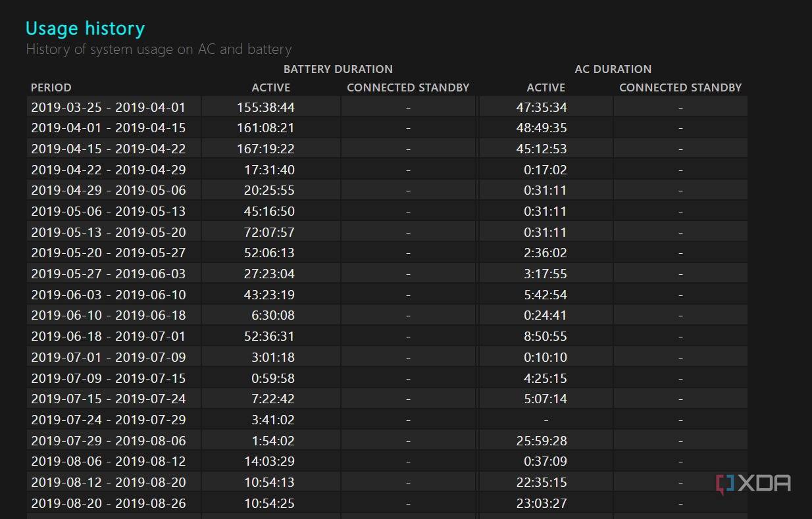This screenshot has height=519, width=812.
Task: Click battery active value 7:22:42
Action: point(273,399)
